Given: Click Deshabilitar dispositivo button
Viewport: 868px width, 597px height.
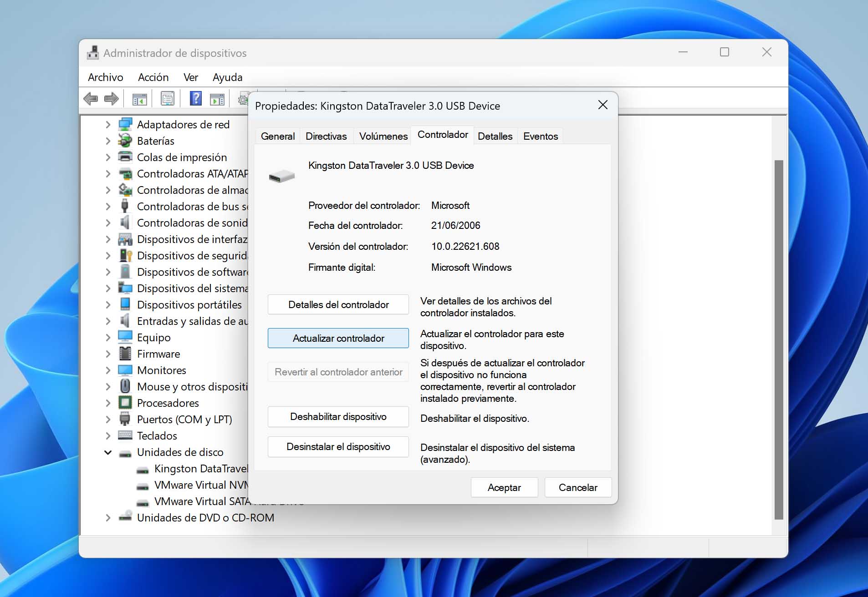Looking at the screenshot, I should point(338,416).
